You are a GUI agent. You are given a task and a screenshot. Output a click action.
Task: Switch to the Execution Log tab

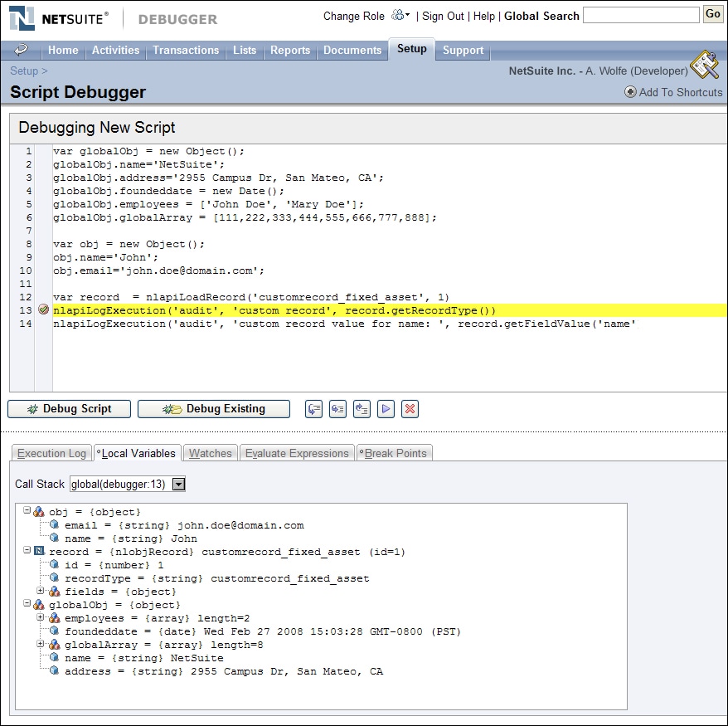point(51,453)
